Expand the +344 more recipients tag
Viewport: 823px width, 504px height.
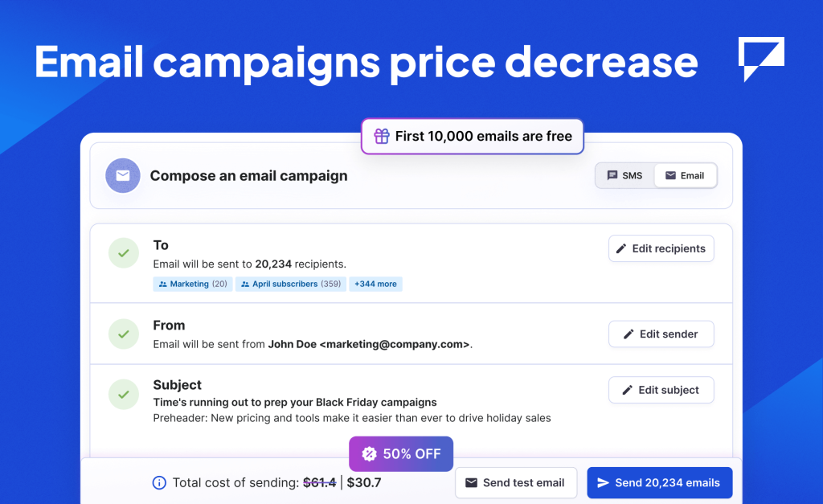click(x=375, y=284)
